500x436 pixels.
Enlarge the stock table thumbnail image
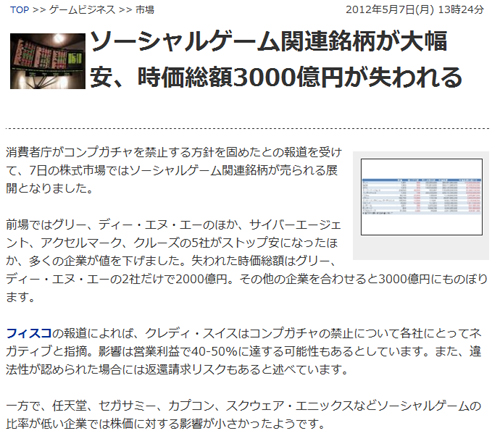point(422,197)
